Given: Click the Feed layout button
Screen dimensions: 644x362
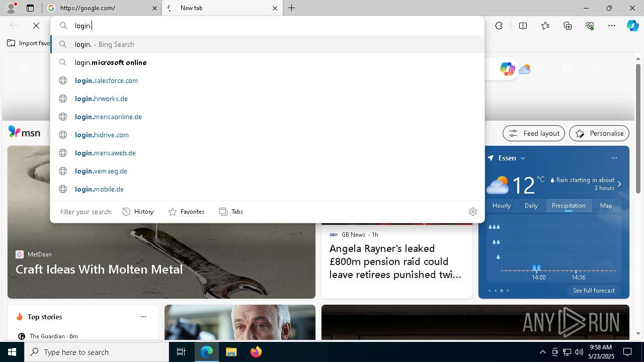Looking at the screenshot, I should click(x=534, y=133).
